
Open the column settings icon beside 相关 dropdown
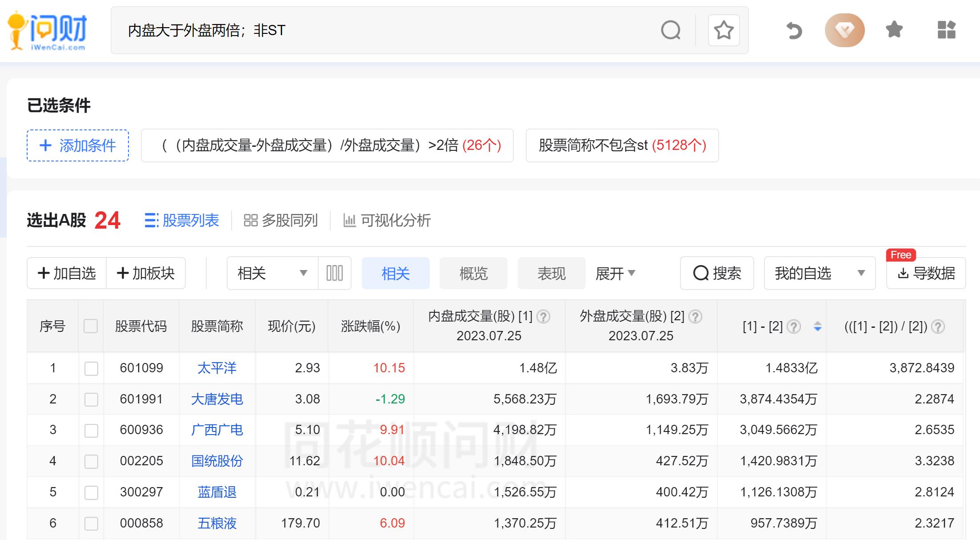(334, 273)
